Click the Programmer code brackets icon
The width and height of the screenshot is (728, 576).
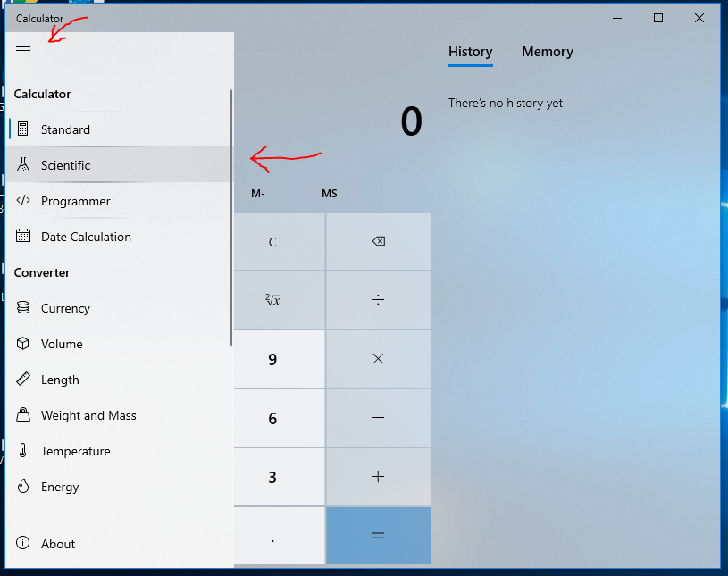click(x=22, y=200)
